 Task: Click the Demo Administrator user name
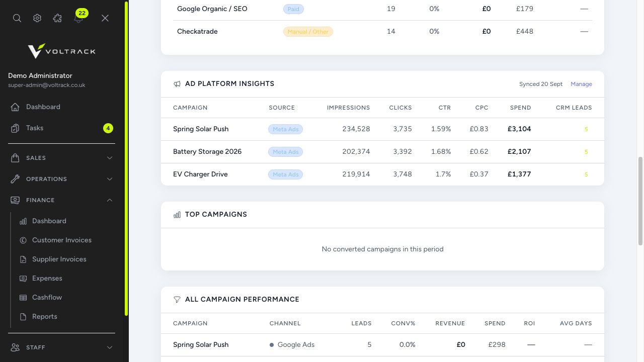[40, 75]
